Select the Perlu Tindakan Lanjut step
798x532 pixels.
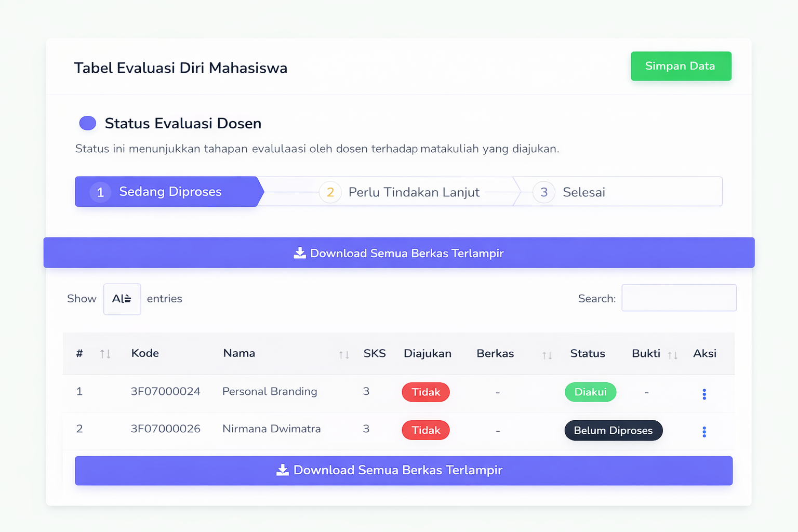click(400, 192)
